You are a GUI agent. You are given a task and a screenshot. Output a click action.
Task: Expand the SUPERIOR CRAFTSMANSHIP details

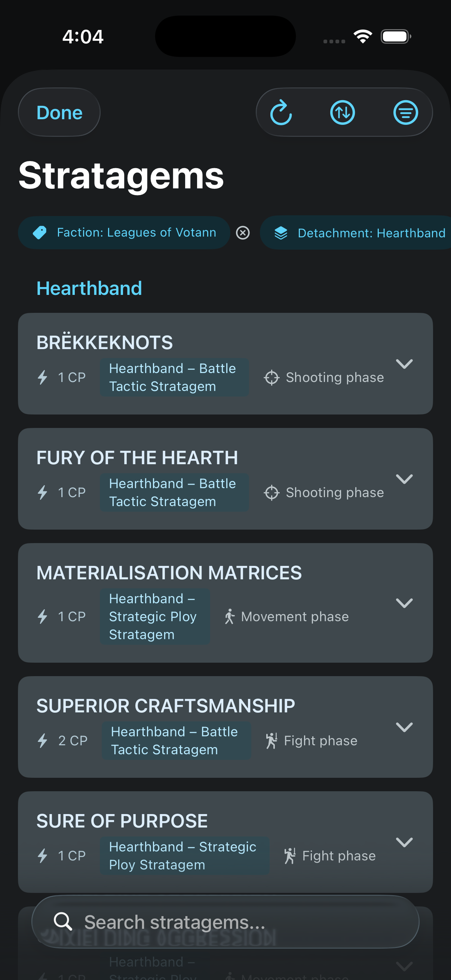(404, 727)
